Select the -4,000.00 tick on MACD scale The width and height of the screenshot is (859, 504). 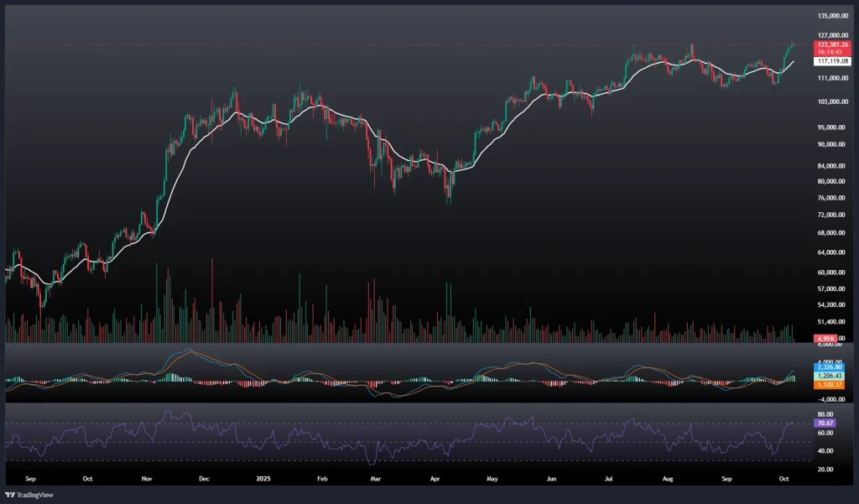(x=830, y=397)
